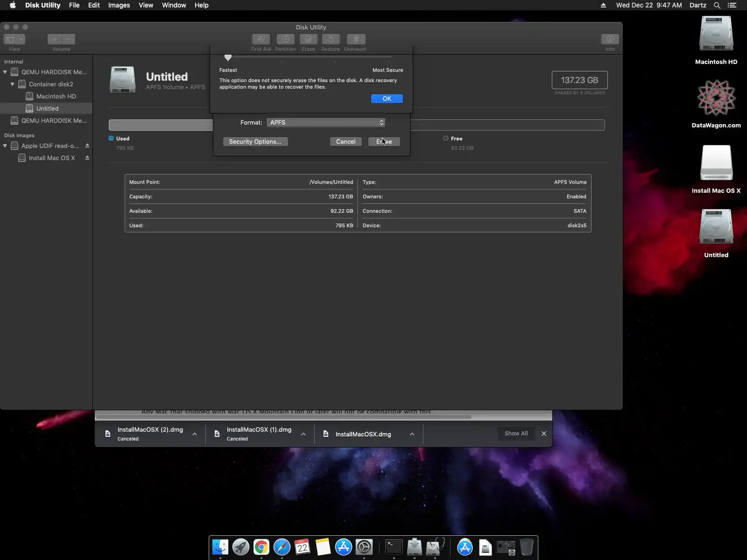Click the Dartz user name in the menu bar
The width and height of the screenshot is (747, 560).
(698, 5)
